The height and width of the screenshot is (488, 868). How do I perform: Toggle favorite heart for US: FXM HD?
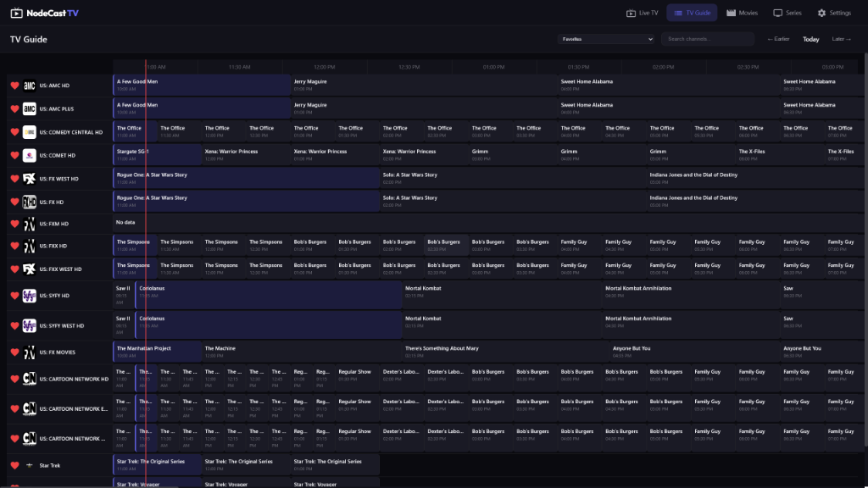[15, 224]
